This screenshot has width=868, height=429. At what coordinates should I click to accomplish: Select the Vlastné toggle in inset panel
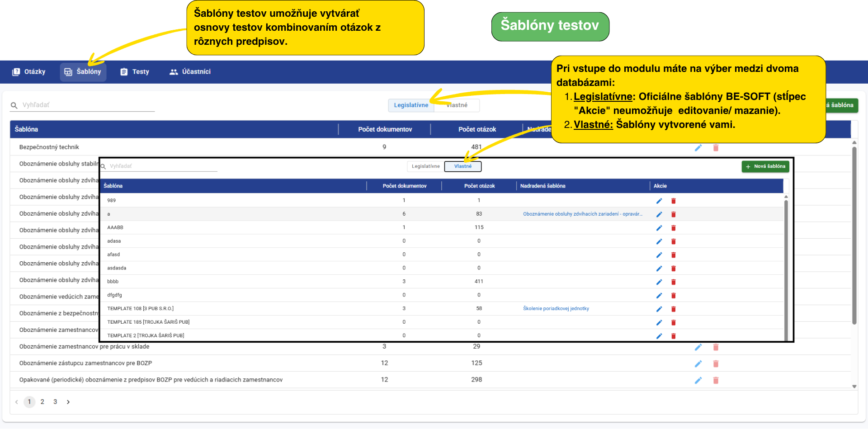tap(462, 166)
